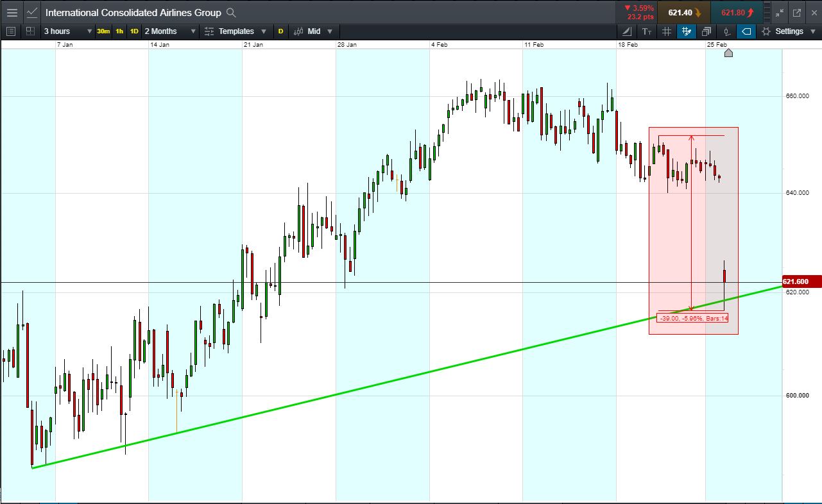This screenshot has width=822, height=504.
Task: Click the red 621.600 current price label
Action: (802, 281)
